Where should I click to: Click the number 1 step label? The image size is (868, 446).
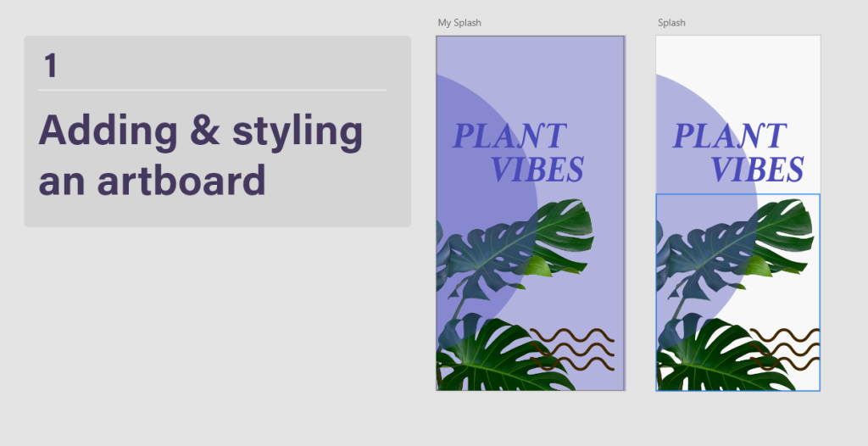(51, 65)
